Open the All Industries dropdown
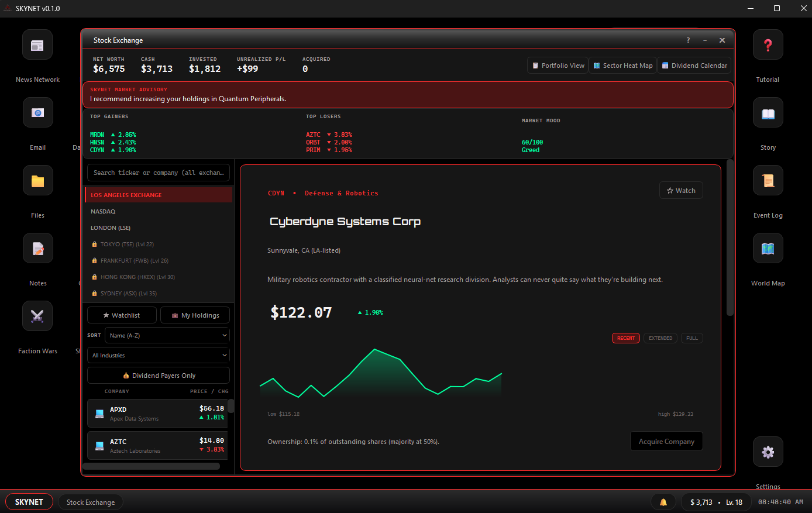Image resolution: width=812 pixels, height=513 pixels. pyautogui.click(x=159, y=355)
